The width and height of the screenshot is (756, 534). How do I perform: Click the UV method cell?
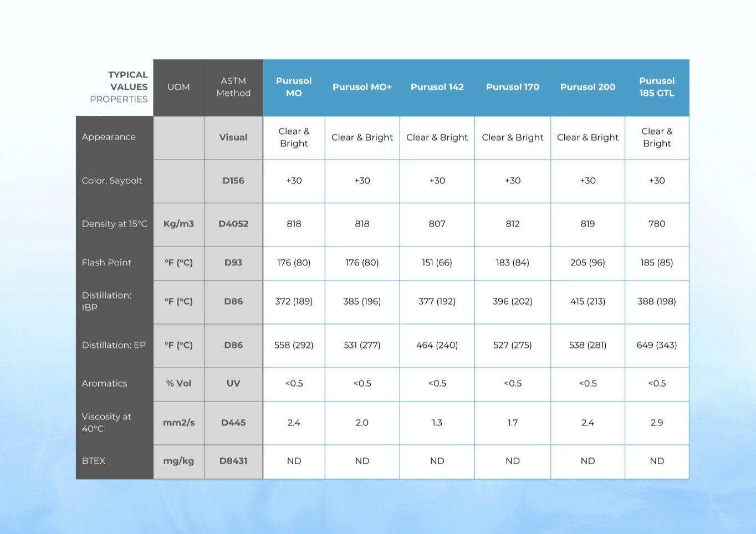pyautogui.click(x=233, y=383)
